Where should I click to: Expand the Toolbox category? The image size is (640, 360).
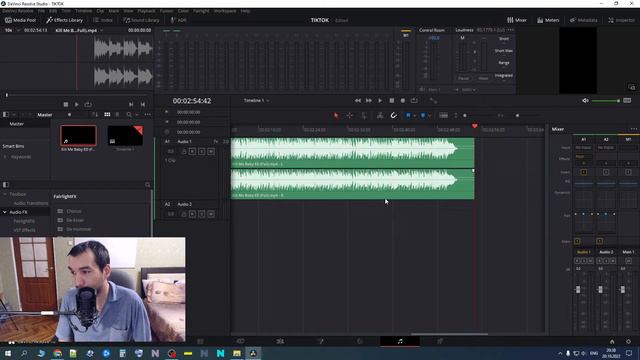tap(5, 194)
